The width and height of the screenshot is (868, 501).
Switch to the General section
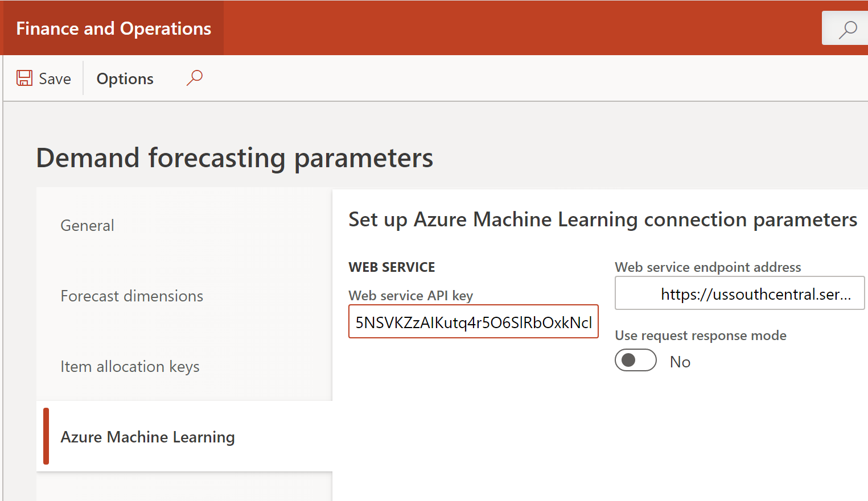pos(87,225)
